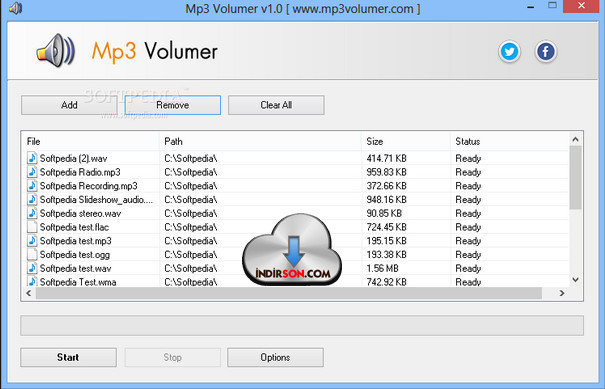Click the blank file icon for Softpedia test.flac

pyautogui.click(x=32, y=227)
